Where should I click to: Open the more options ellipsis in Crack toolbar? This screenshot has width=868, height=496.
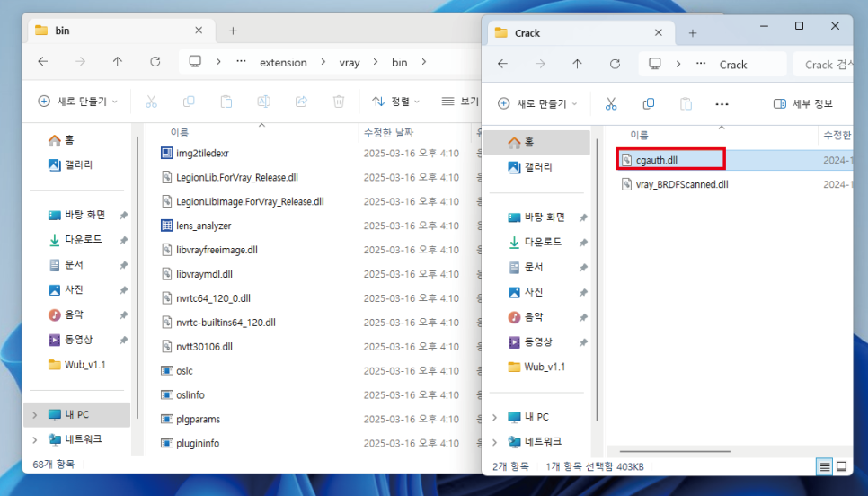[722, 103]
